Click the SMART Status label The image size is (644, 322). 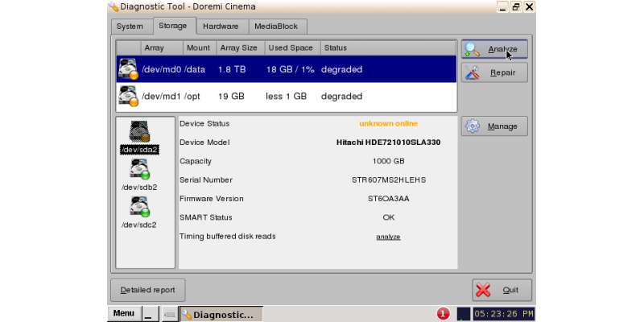pyautogui.click(x=206, y=217)
